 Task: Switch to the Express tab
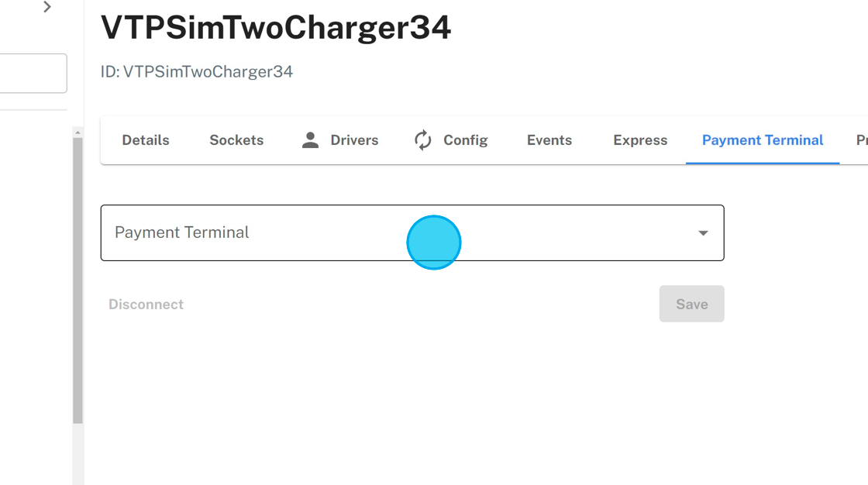click(640, 140)
